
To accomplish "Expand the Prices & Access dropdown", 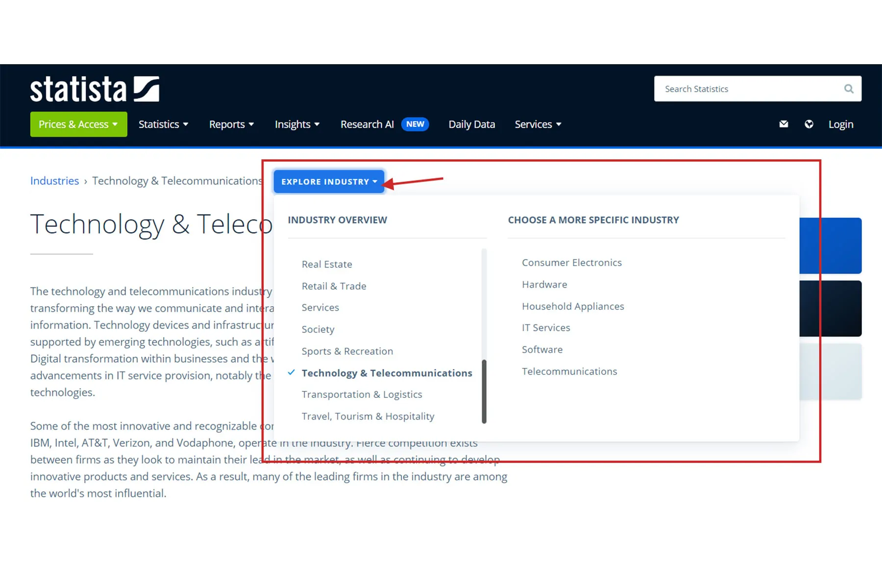I will [x=78, y=124].
